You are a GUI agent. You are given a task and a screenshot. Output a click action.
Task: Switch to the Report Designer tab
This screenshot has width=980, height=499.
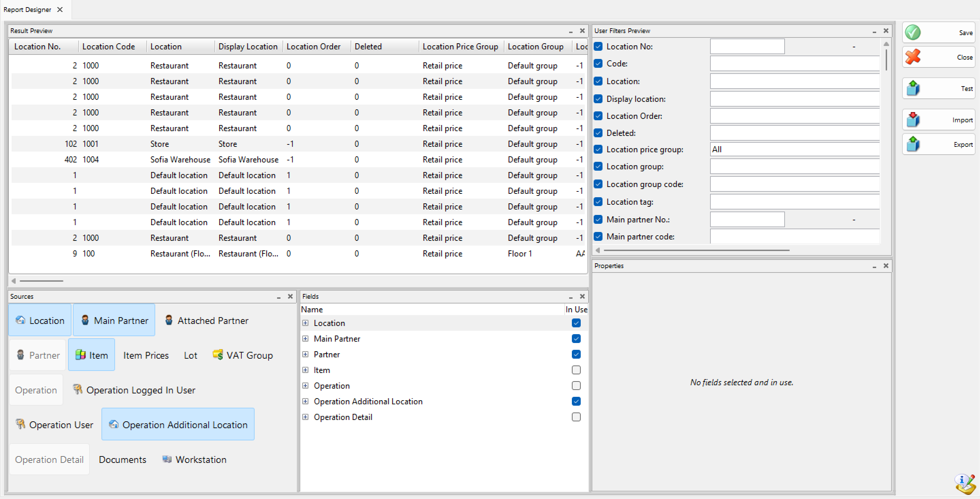tap(27, 10)
